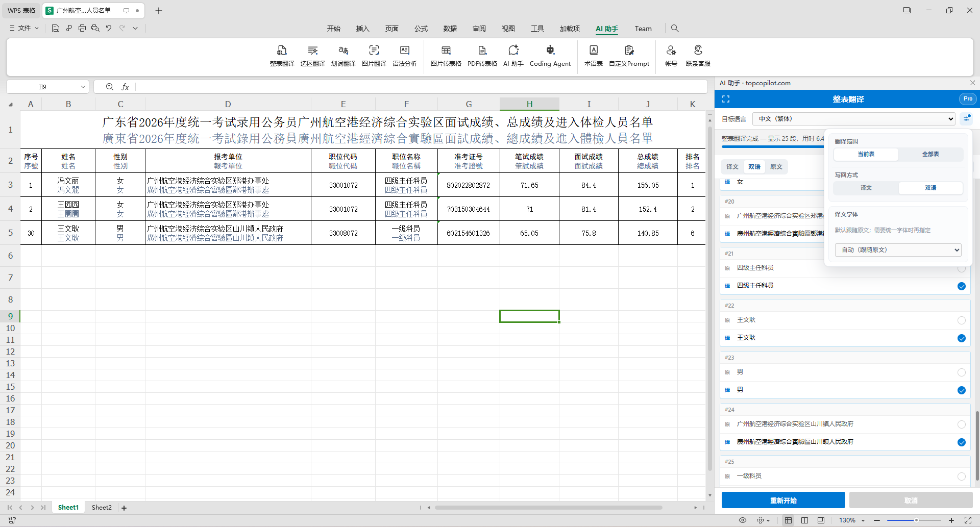
Task: Click the save icon in quick toolbar
Action: click(x=56, y=28)
